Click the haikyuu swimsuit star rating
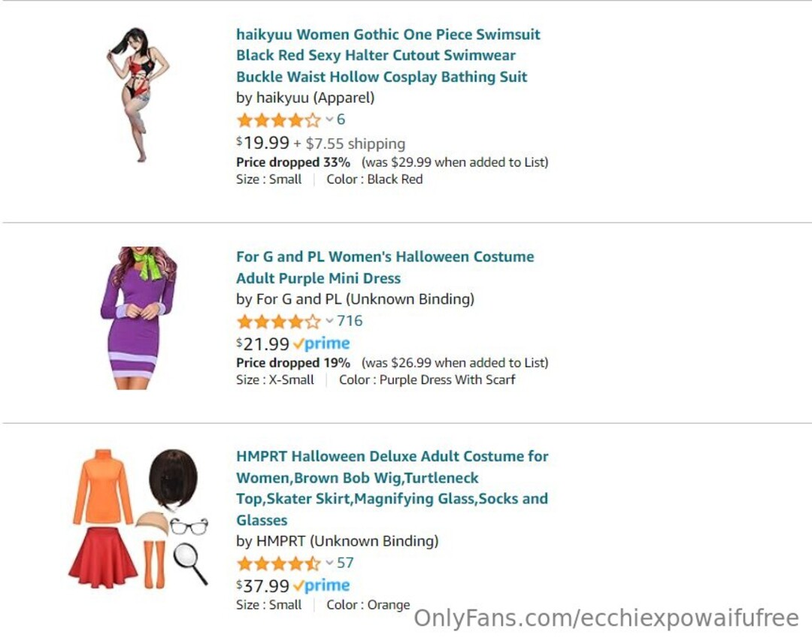Screen dimensions: 812x644 [278, 120]
